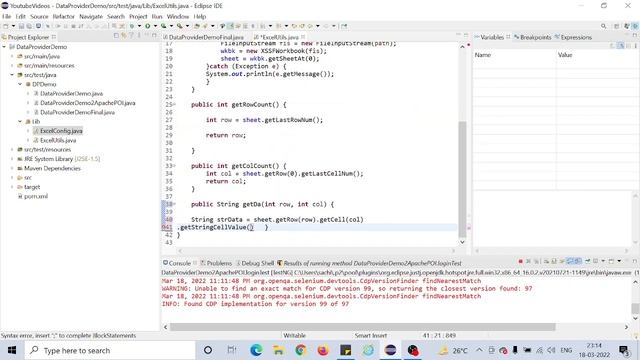640x360 pixels.
Task: Click the Name column header in Variables
Action: point(514,55)
